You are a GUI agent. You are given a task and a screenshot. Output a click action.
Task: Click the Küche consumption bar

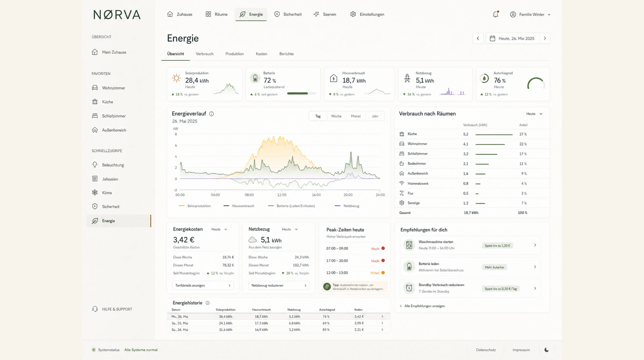coord(494,134)
